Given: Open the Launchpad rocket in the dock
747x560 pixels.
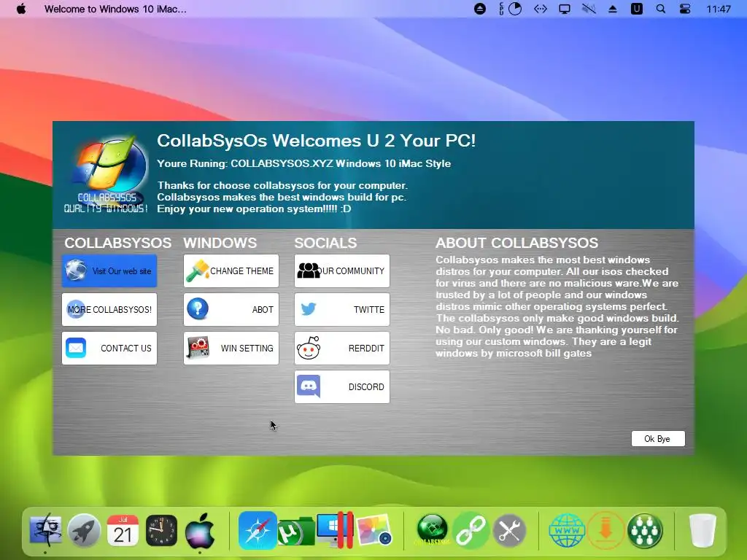Looking at the screenshot, I should click(x=84, y=530).
